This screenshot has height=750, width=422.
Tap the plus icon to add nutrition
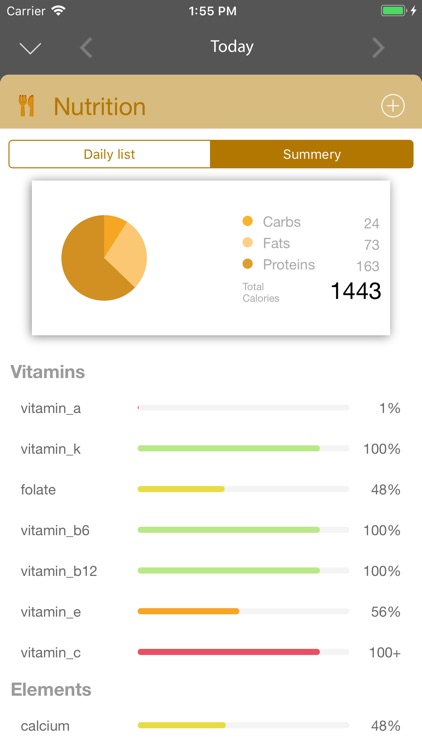point(393,106)
